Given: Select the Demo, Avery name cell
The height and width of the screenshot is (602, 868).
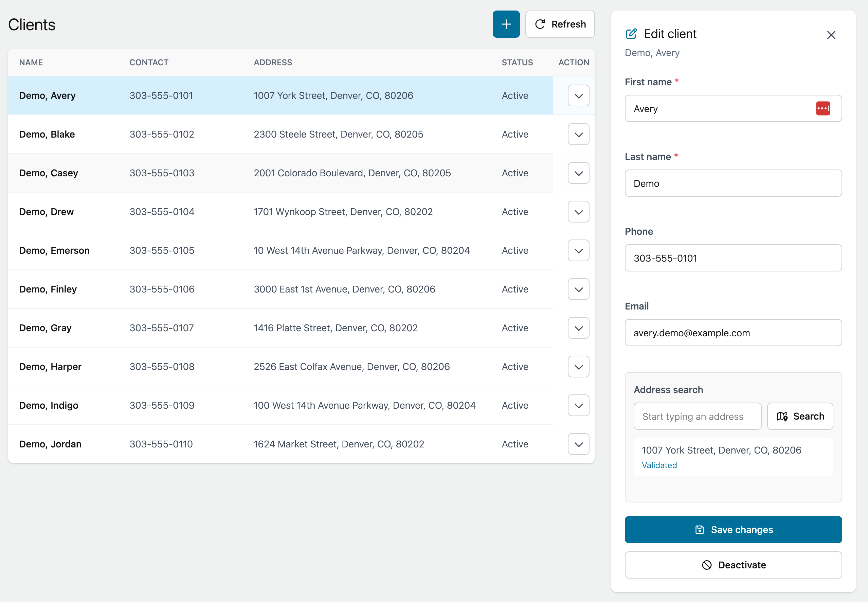Looking at the screenshot, I should (47, 96).
